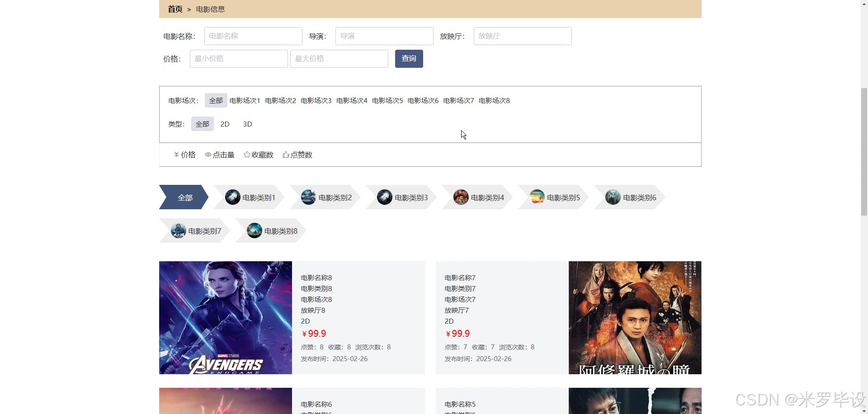The width and height of the screenshot is (868, 414).
Task: Focus the 最大价格 input field
Action: (x=339, y=59)
